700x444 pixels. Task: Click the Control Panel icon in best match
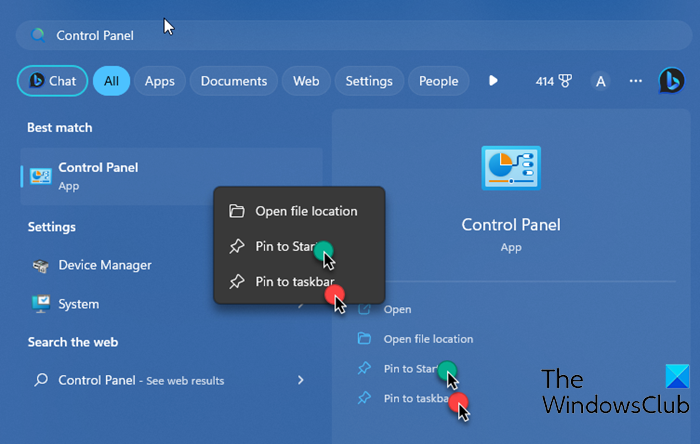tap(40, 176)
